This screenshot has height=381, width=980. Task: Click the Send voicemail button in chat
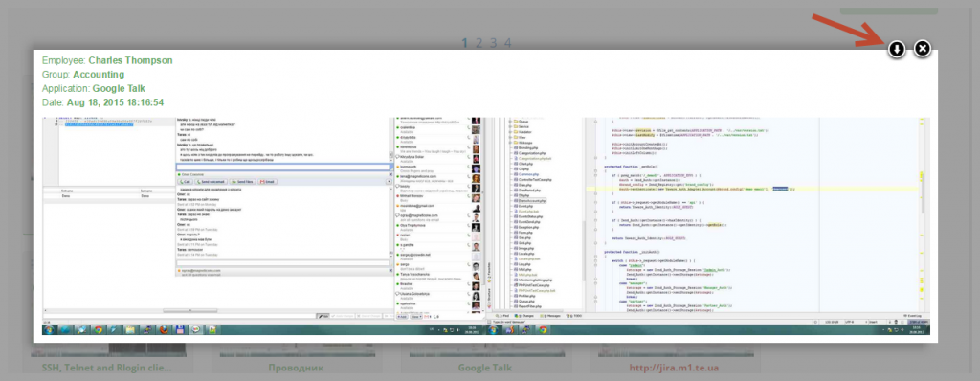(x=212, y=182)
